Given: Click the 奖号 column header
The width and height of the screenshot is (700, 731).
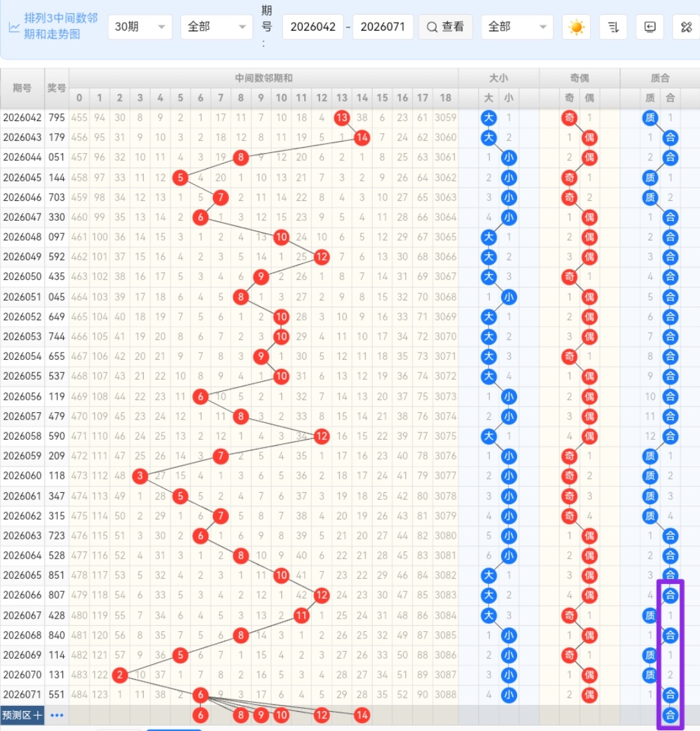Looking at the screenshot, I should tap(57, 88).
